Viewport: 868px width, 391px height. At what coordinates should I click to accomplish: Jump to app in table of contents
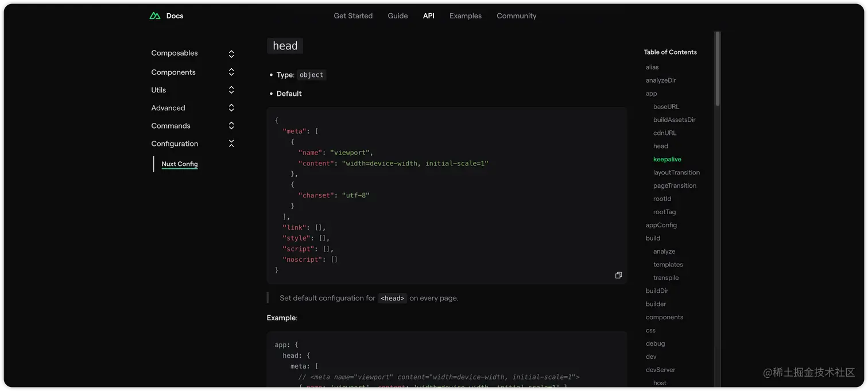652,94
